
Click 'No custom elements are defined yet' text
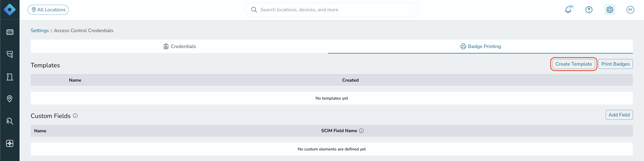pos(332,149)
